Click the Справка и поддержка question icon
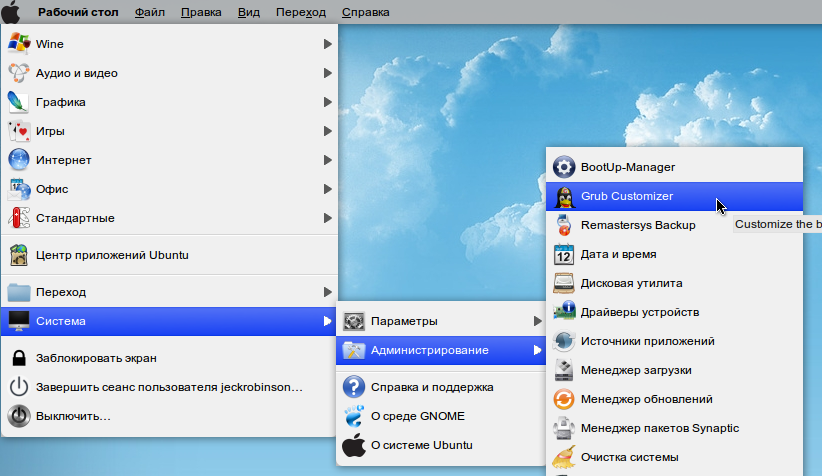This screenshot has height=476, width=822. click(354, 387)
